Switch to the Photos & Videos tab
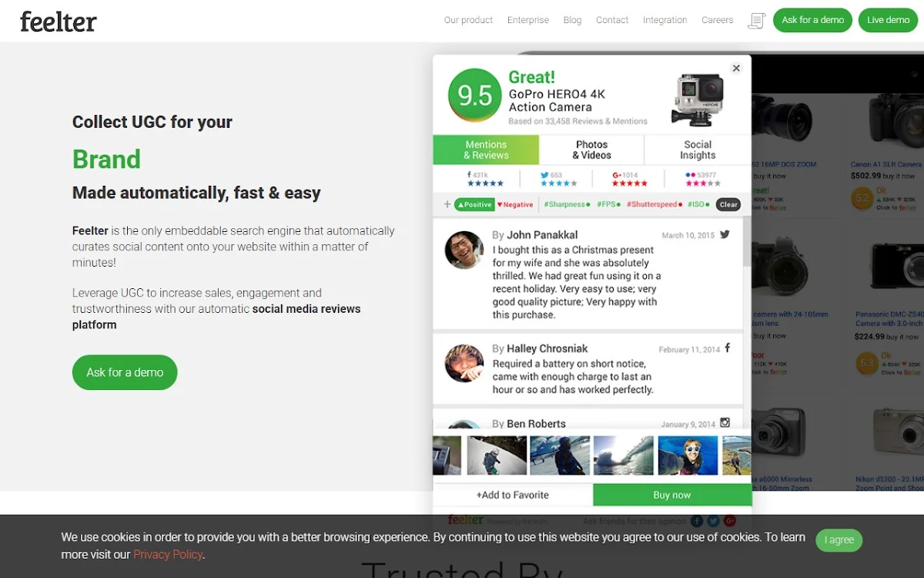Viewport: 924px width, 578px height. (591, 150)
